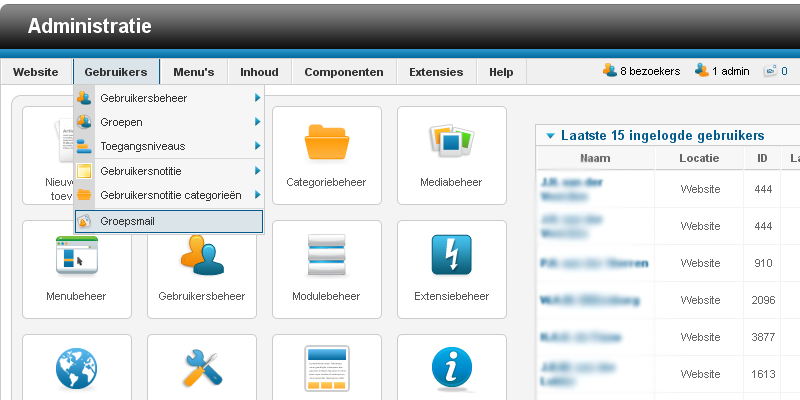
Task: Open the Modulebeheer label link
Action: click(326, 296)
